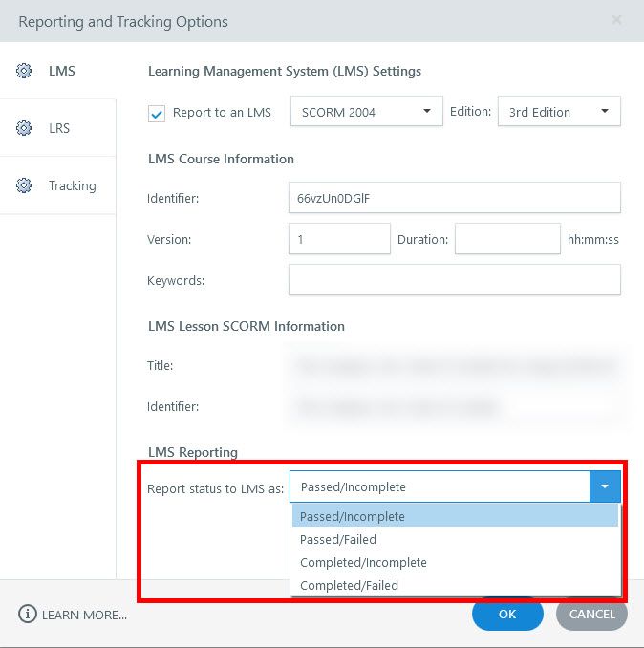Image resolution: width=644 pixels, height=648 pixels.
Task: Click the Cancel button
Action: click(591, 615)
